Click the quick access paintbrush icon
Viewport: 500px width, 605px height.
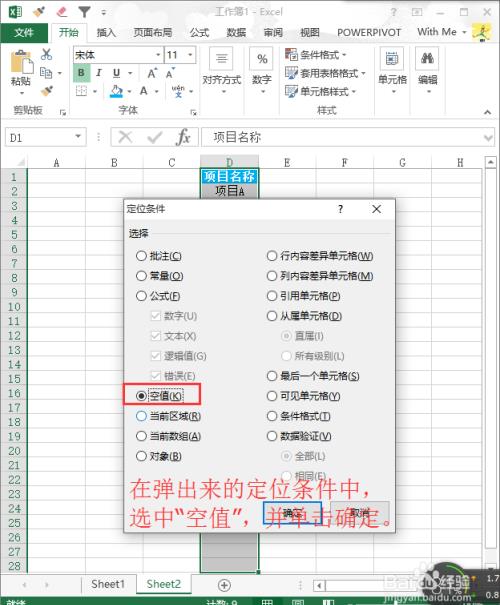(39, 12)
